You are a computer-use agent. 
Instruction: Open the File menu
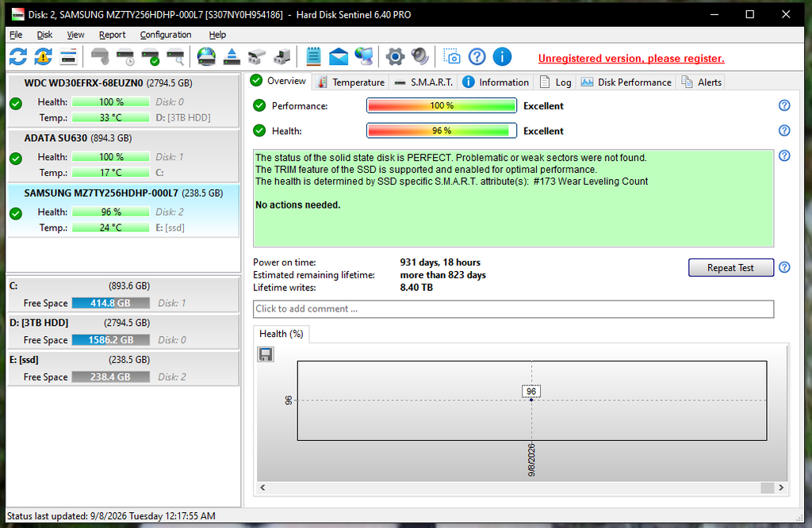coord(16,35)
